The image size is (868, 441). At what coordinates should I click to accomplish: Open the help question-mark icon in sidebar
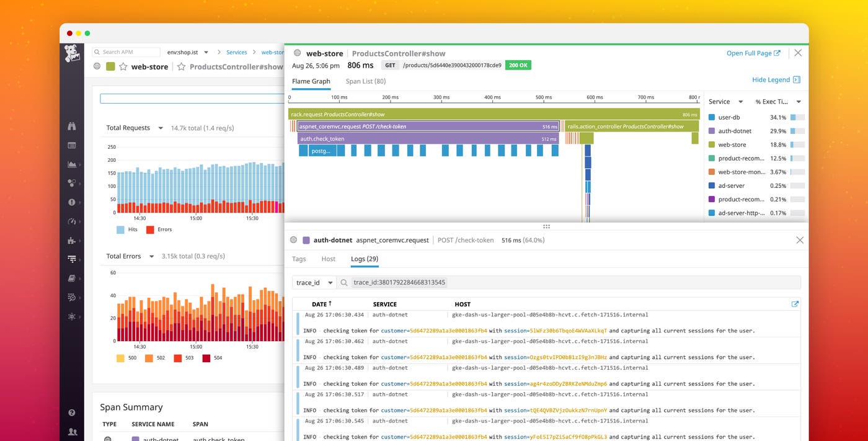73,412
